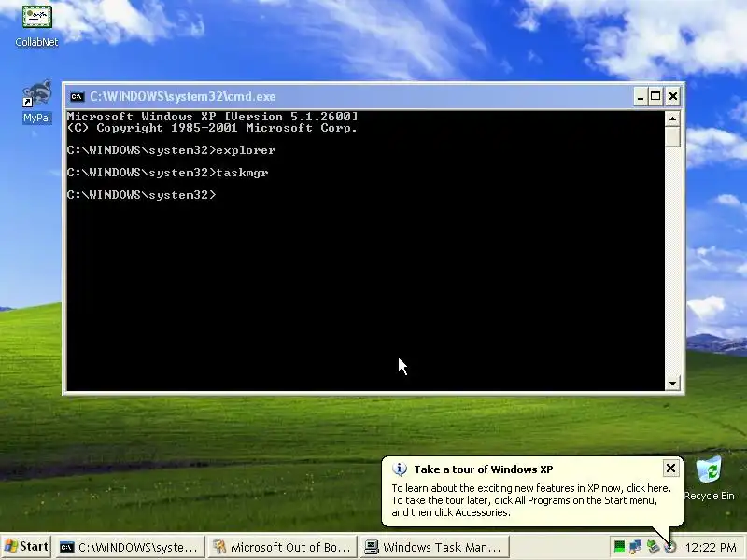
Task: Minimize the cmd.exe window
Action: point(641,97)
